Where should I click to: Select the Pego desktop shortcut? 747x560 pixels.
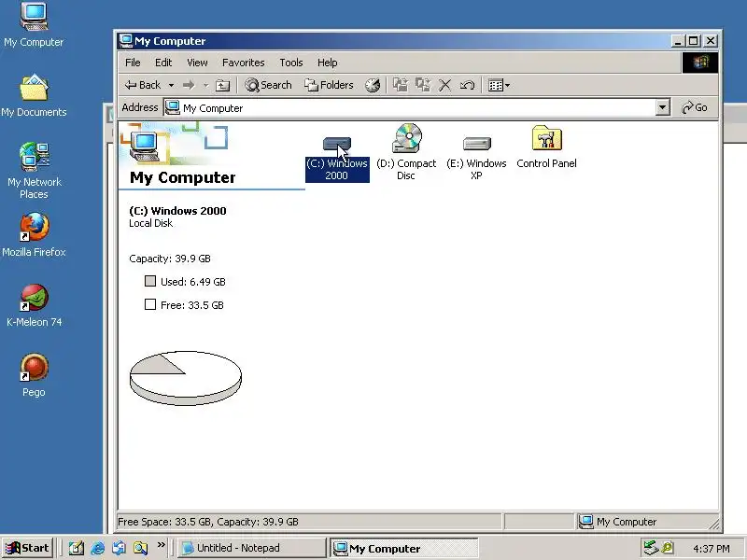click(34, 375)
